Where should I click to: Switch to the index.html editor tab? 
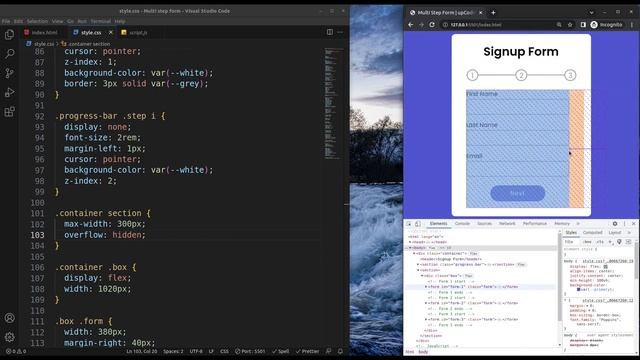pyautogui.click(x=41, y=32)
